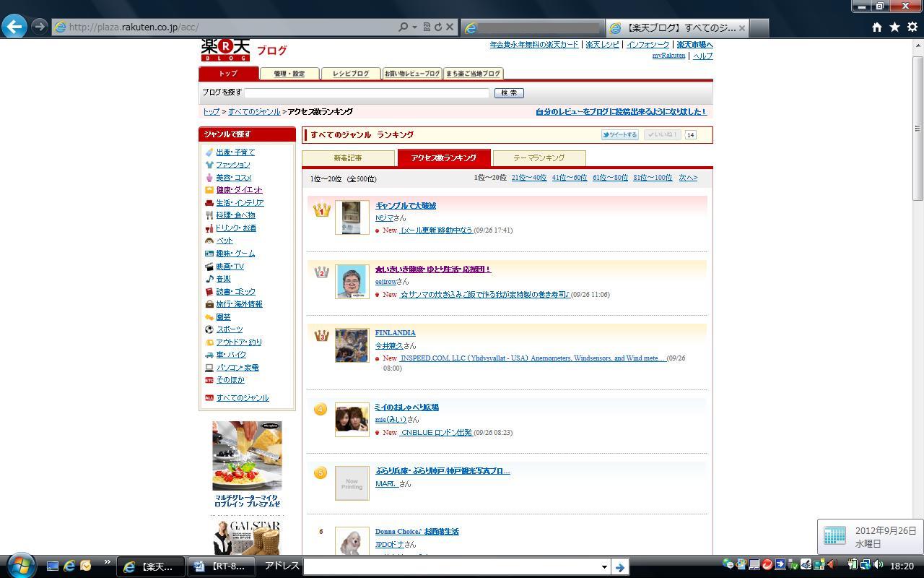Refresh the page with the reload icon
The height and width of the screenshot is (578, 924).
(438, 27)
